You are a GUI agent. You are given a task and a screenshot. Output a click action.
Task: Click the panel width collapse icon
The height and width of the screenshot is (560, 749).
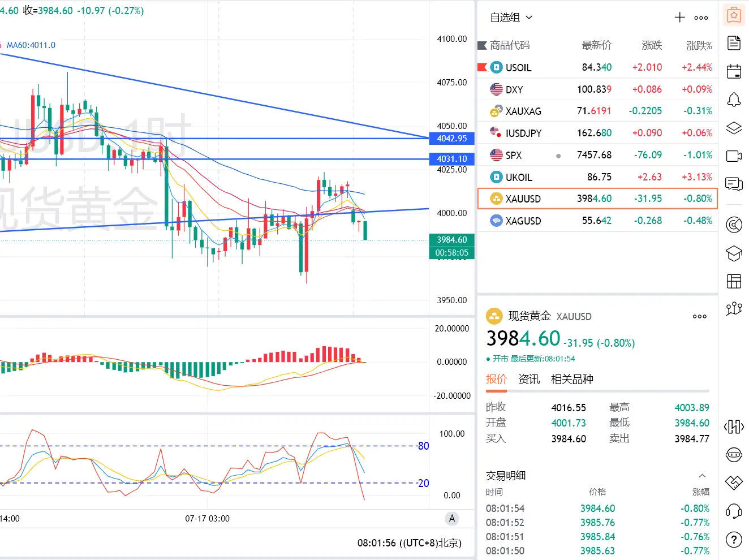pos(734,427)
